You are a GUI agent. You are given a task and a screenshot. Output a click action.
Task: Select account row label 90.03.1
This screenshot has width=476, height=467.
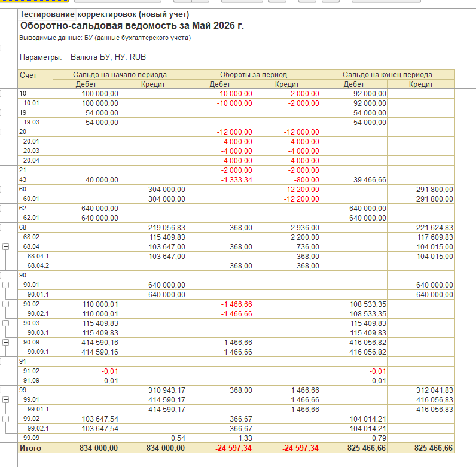[x=38, y=332]
